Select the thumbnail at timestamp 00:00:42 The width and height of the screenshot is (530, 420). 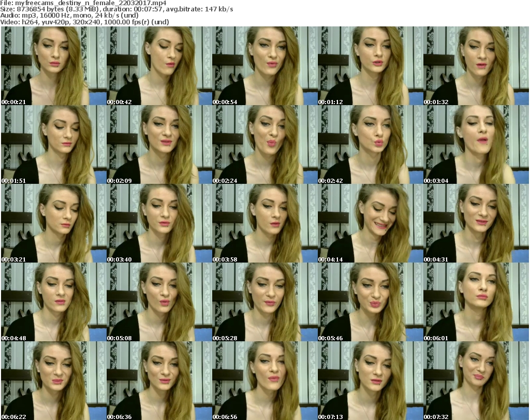tap(159, 66)
